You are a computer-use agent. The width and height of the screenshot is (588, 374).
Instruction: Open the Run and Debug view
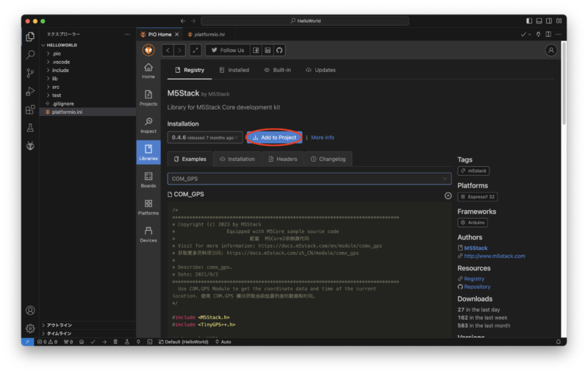click(30, 91)
